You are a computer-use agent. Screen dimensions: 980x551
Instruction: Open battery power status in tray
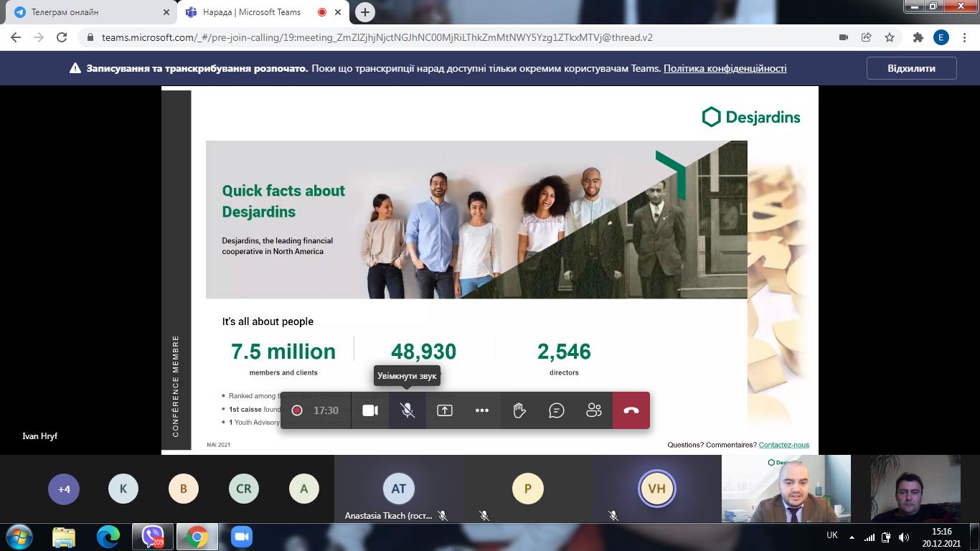[887, 537]
